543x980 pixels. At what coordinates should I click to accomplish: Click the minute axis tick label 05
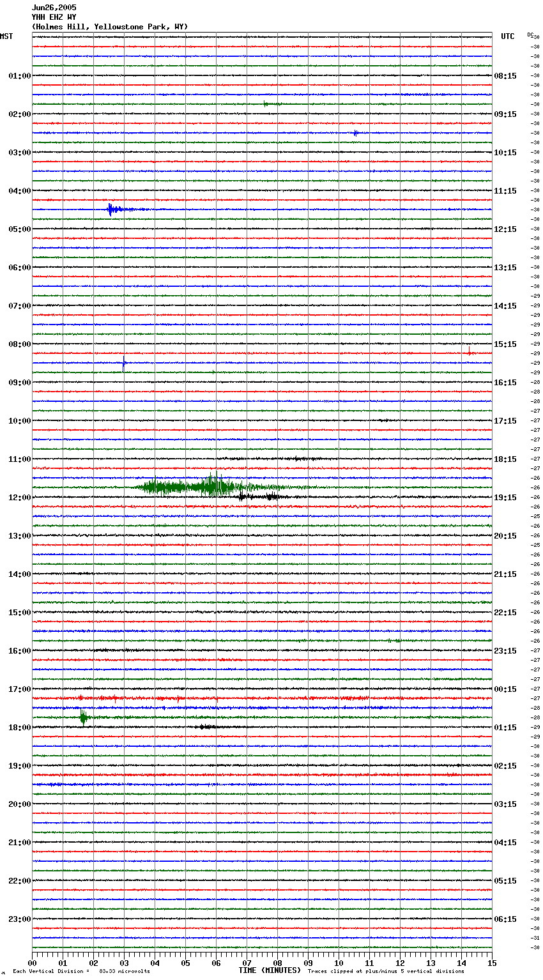tap(185, 963)
